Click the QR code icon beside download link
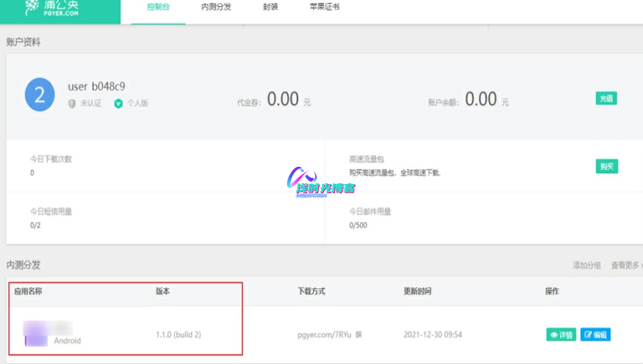Image resolution: width=643 pixels, height=364 pixels. coord(358,335)
